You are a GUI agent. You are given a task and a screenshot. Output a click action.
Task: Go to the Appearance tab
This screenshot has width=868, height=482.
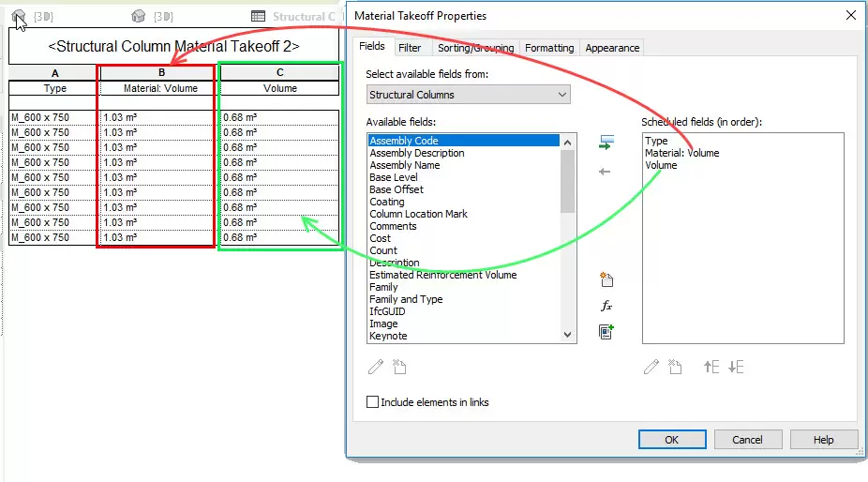pyautogui.click(x=612, y=48)
